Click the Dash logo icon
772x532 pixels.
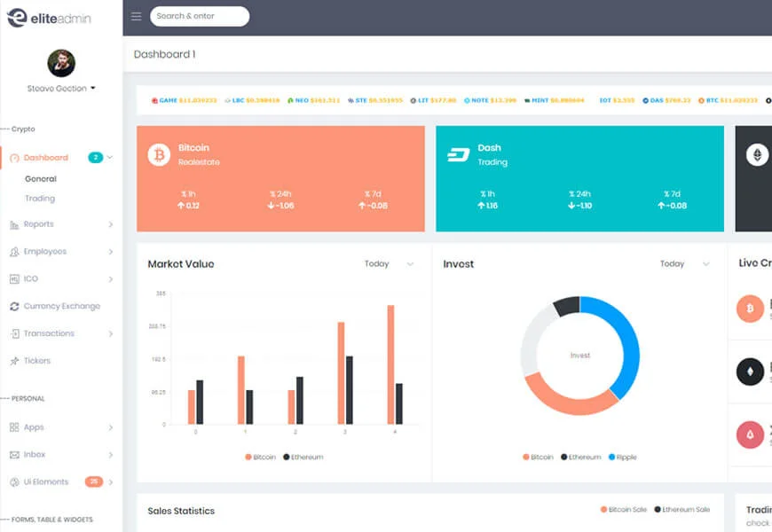pyautogui.click(x=459, y=155)
